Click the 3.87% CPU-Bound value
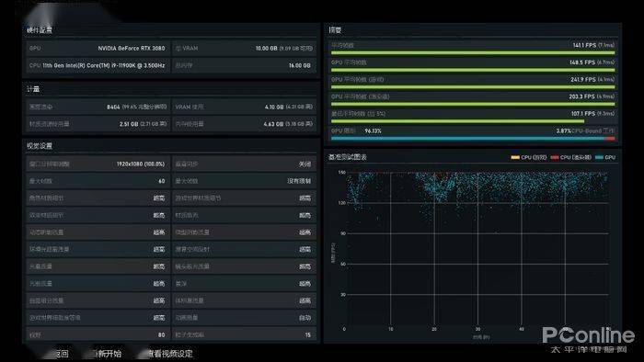This screenshot has width=644, height=362. pos(563,130)
